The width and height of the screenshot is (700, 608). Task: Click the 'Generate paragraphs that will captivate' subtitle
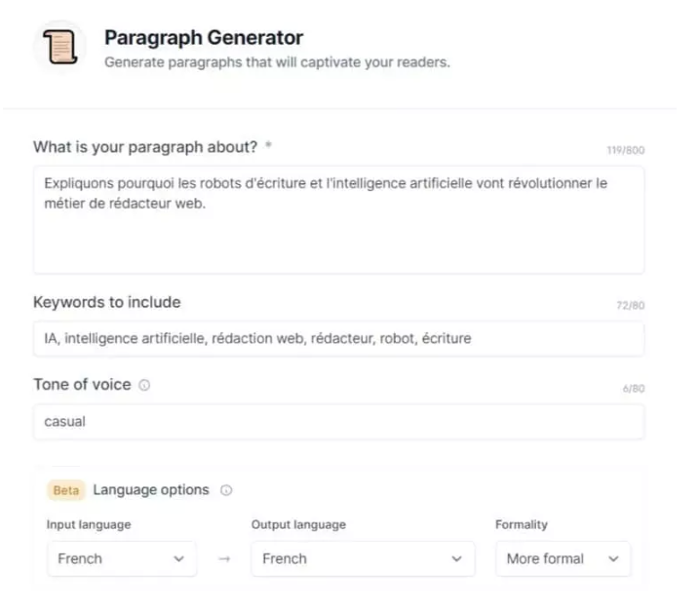(x=277, y=62)
